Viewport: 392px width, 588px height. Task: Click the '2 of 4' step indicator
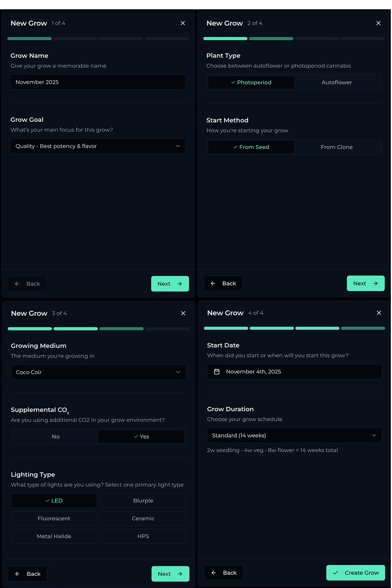[x=255, y=23]
